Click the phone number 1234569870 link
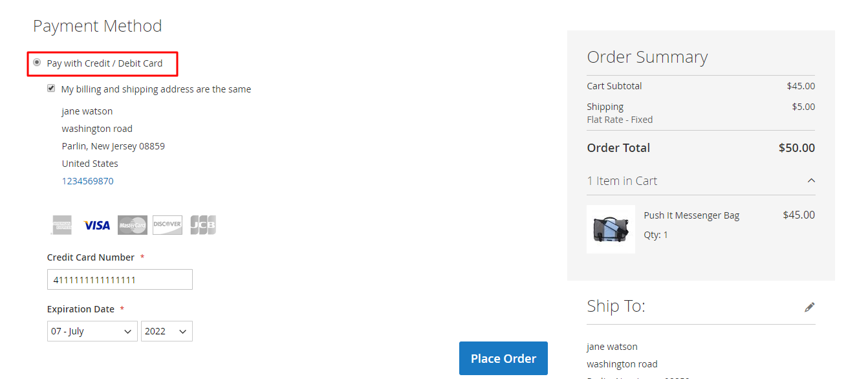Image resolution: width=868 pixels, height=379 pixels. [x=88, y=181]
